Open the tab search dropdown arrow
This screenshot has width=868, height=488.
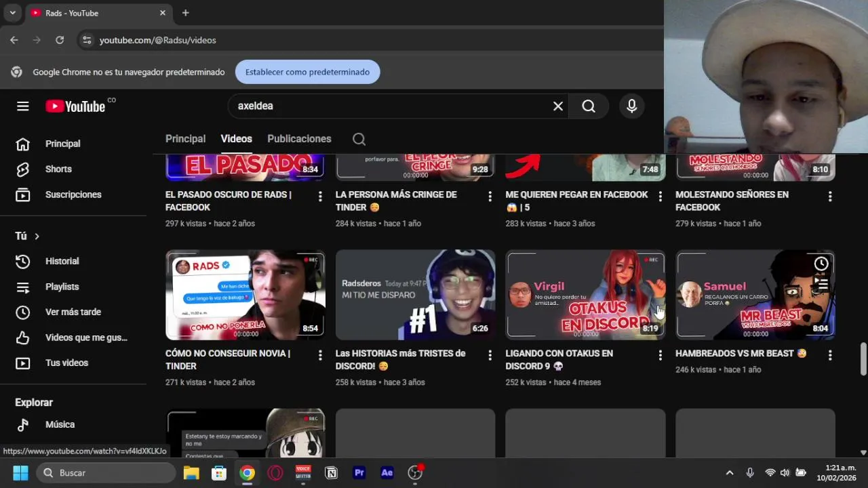(12, 13)
